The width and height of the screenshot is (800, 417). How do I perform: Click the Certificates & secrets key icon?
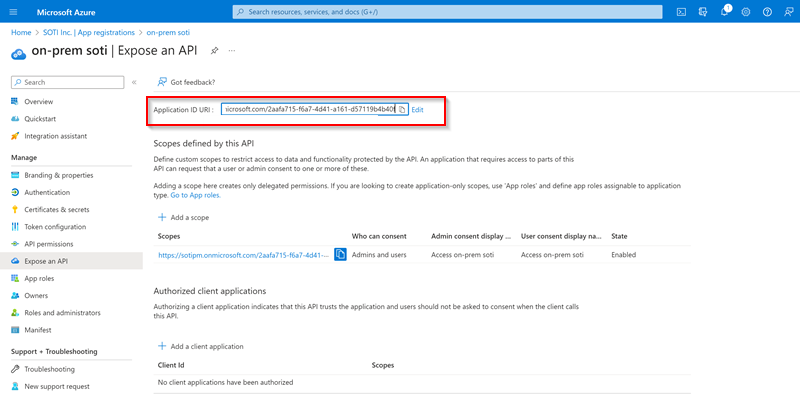point(15,209)
